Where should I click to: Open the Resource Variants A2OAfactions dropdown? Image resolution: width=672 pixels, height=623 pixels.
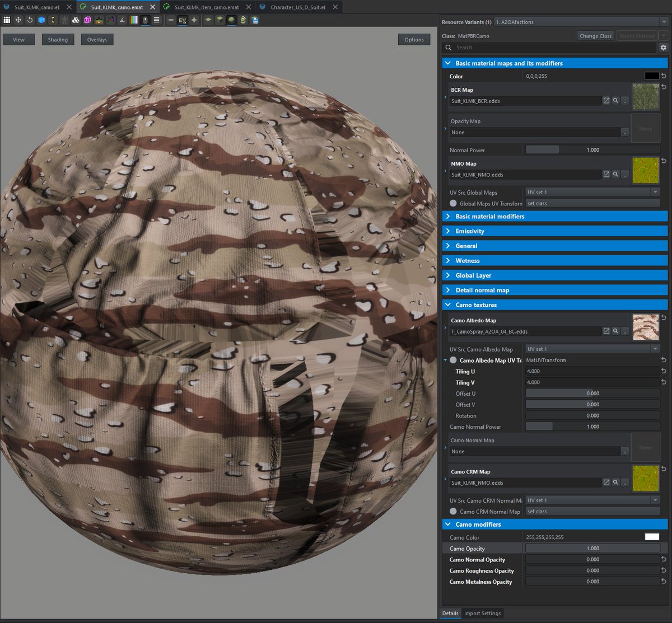pyautogui.click(x=581, y=22)
